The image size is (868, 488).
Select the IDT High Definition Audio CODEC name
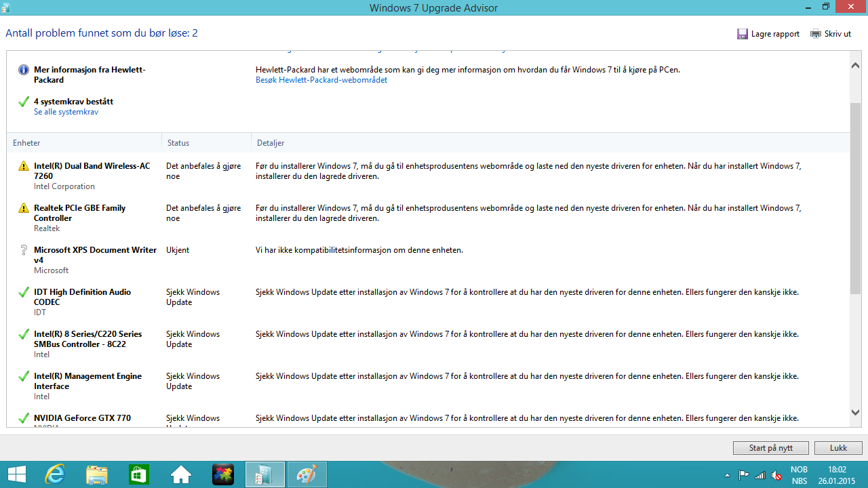click(x=83, y=297)
